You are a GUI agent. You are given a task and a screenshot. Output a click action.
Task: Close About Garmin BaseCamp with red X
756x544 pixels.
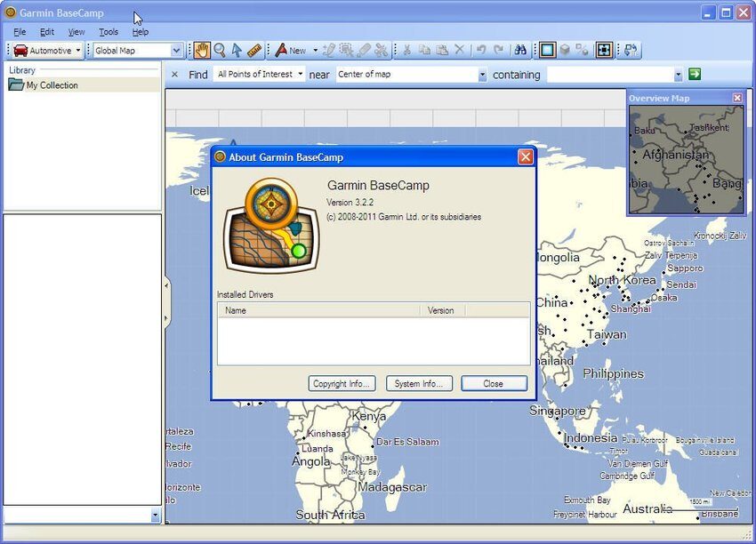(x=526, y=156)
